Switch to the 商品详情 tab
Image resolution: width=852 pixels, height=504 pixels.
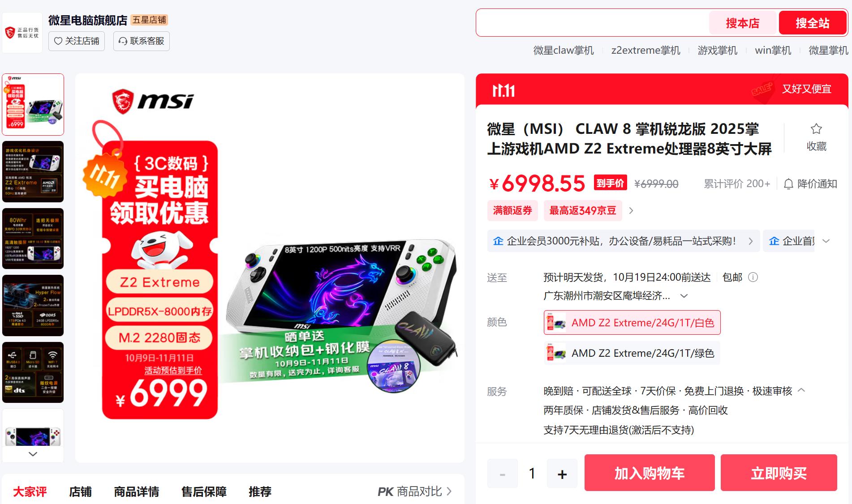click(137, 492)
